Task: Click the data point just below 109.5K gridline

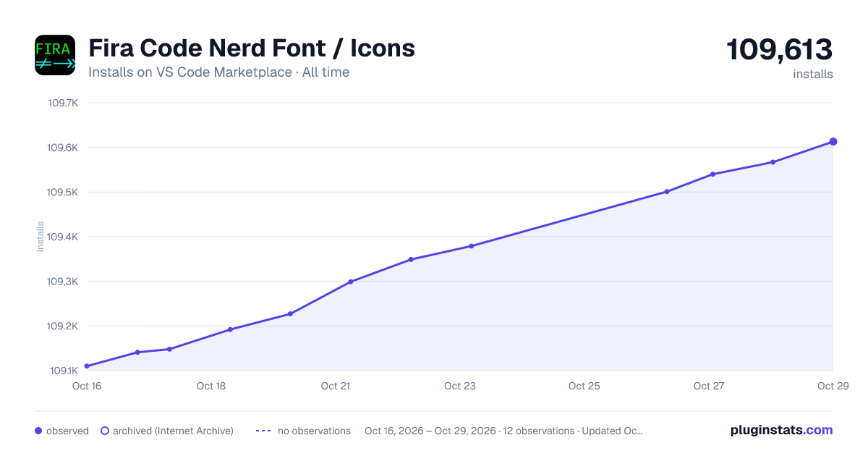Action: point(667,192)
